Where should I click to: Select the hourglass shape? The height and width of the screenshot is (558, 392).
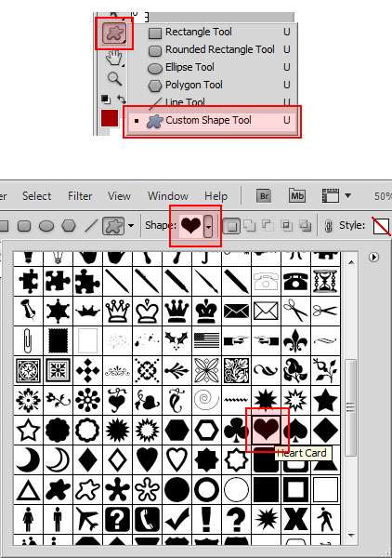325,281
